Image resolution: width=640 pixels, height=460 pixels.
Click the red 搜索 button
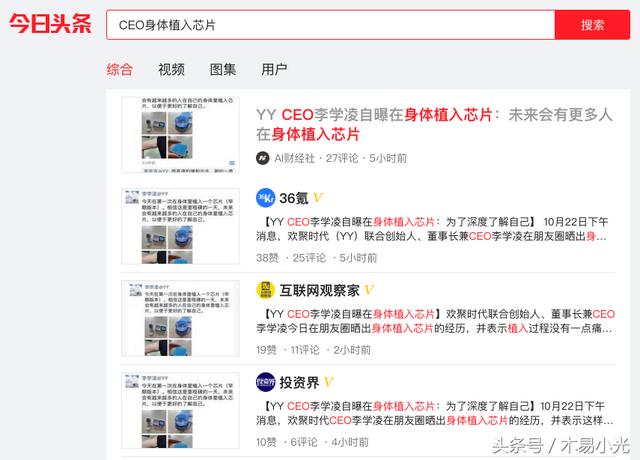(592, 25)
